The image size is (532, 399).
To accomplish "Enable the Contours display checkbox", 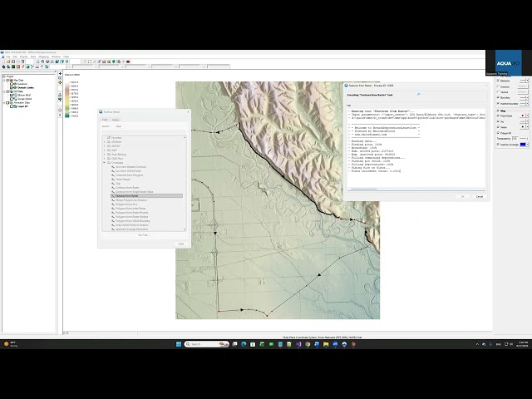I will pyautogui.click(x=498, y=86).
